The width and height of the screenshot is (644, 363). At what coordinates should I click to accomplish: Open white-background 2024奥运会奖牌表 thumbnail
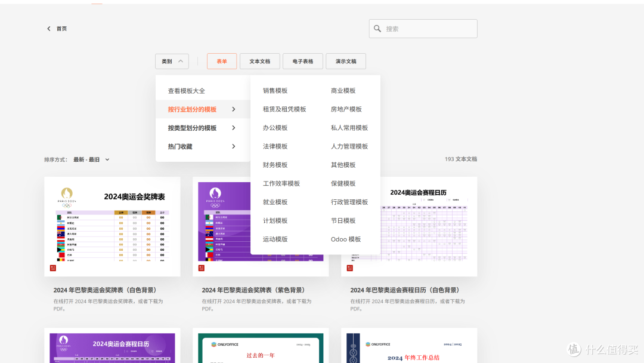point(112,226)
